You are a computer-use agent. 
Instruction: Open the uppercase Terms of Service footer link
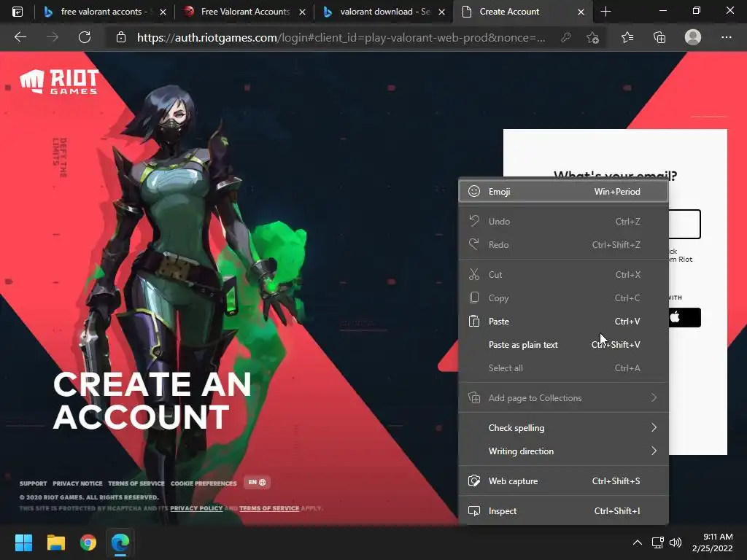tap(136, 483)
